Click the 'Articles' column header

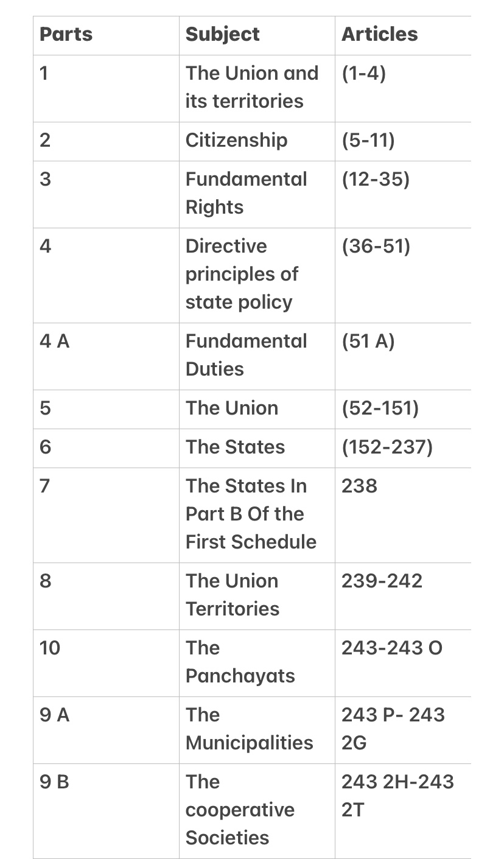coord(380,34)
